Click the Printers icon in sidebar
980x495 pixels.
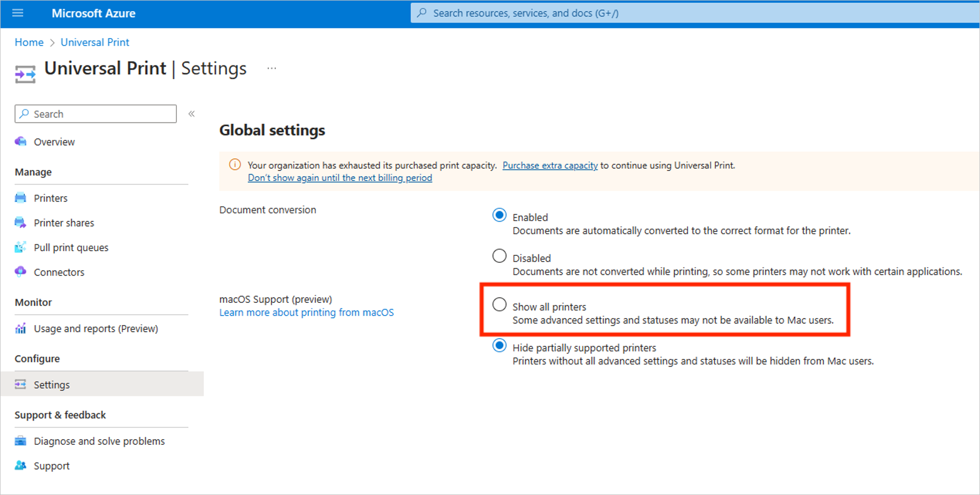pos(21,198)
